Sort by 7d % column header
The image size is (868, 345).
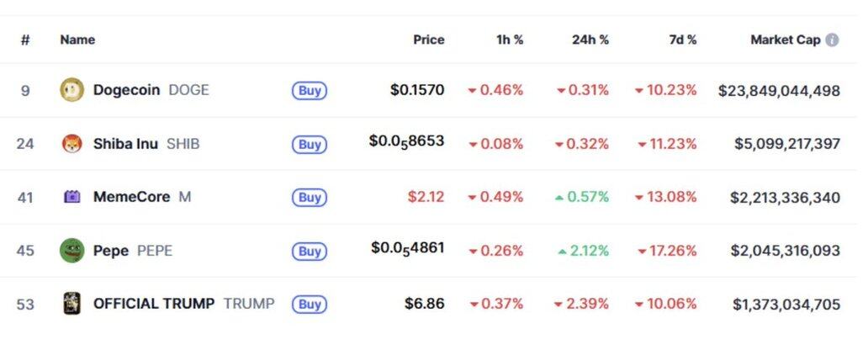pos(680,40)
